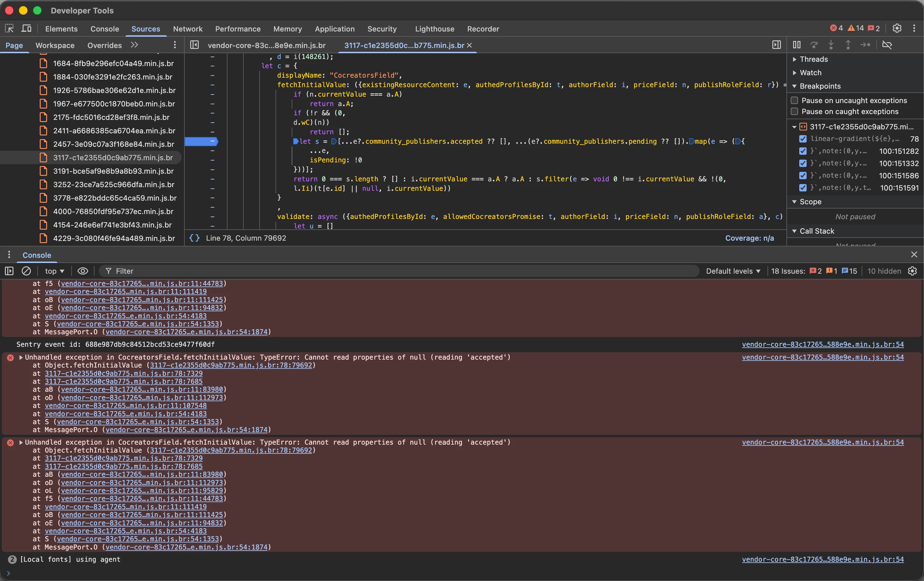The width and height of the screenshot is (924, 581).
Task: Click the inspect element picker icon
Action: (9, 28)
